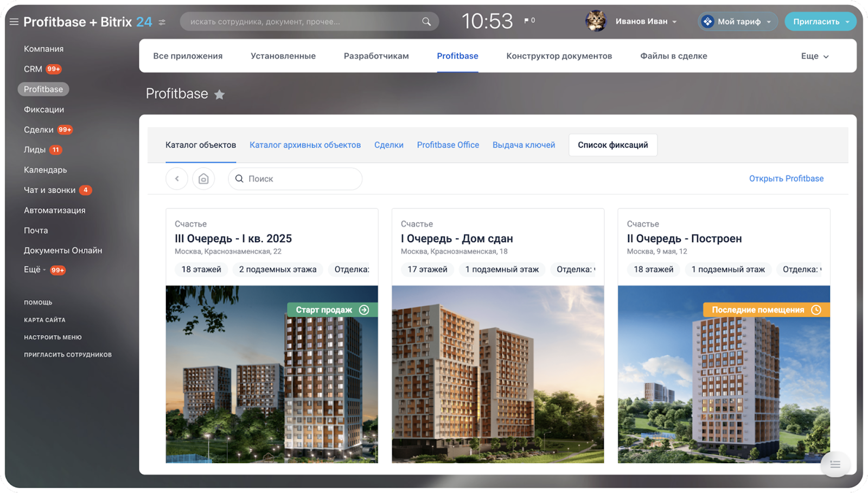Open 'I Очередь - Дом сдан' card title
The width and height of the screenshot is (868, 493).
coord(457,238)
